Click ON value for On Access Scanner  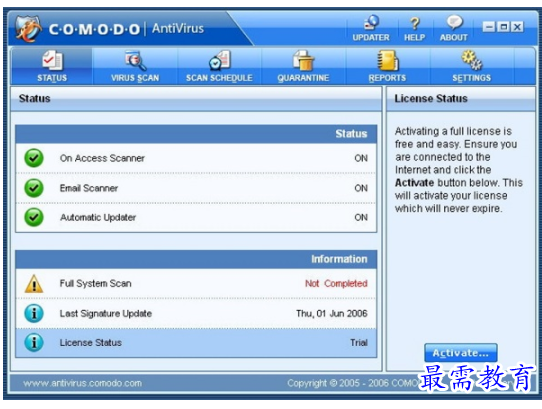(x=361, y=158)
